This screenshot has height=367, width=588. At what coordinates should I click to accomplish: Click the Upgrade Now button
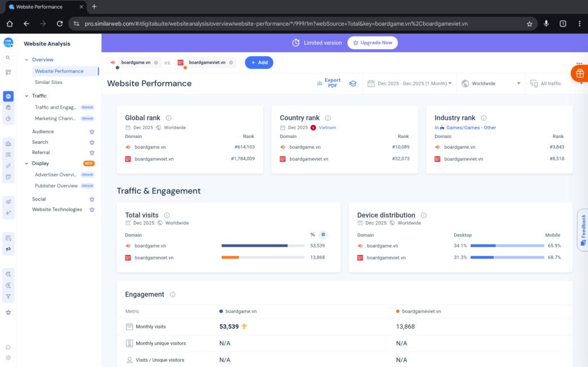373,43
